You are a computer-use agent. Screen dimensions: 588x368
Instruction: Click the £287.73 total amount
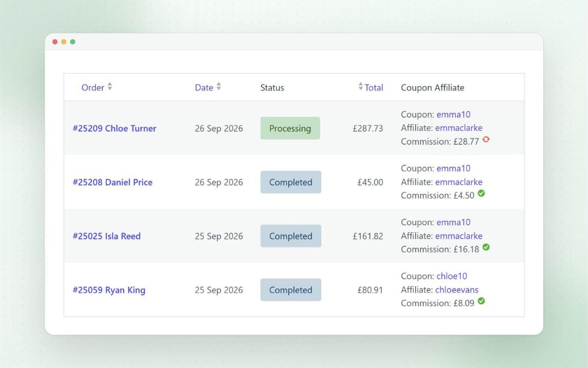click(368, 128)
